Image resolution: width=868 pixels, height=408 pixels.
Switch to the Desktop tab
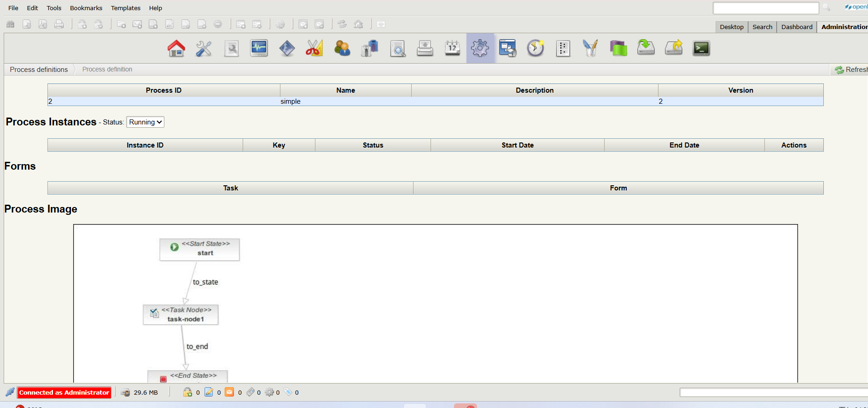tap(732, 27)
